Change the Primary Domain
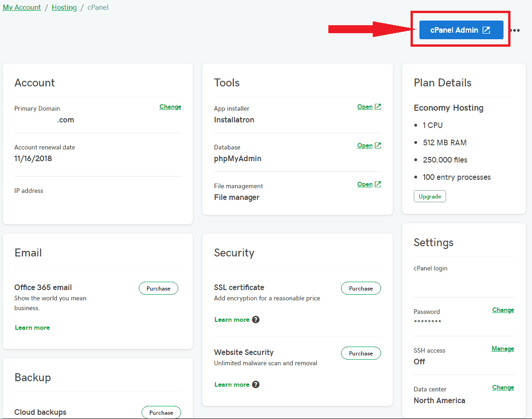This screenshot has width=532, height=419. click(170, 107)
